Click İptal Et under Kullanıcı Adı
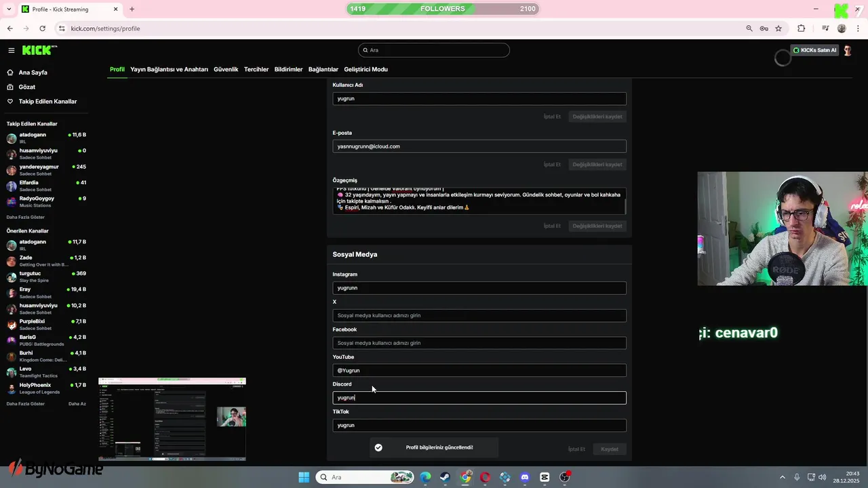Screen dimensions: 868x488 [552, 117]
